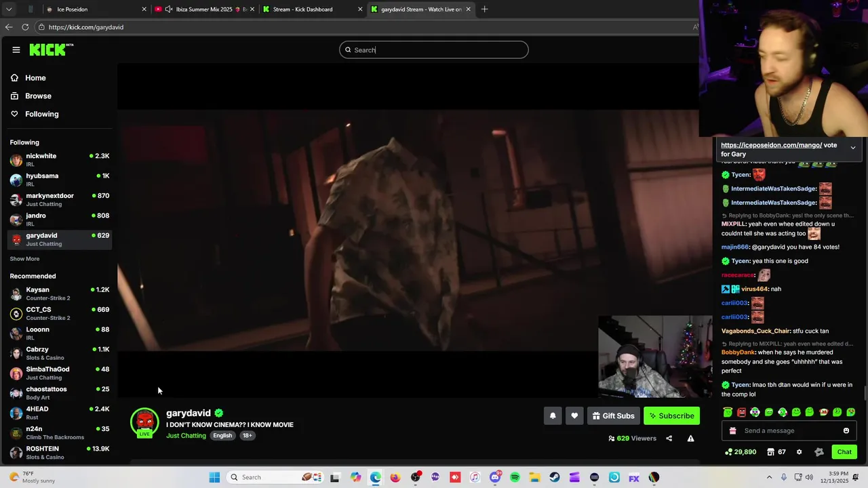The width and height of the screenshot is (868, 488).
Task: Mute the Ibiza Summer Mix tab audio icon
Action: (x=169, y=9)
